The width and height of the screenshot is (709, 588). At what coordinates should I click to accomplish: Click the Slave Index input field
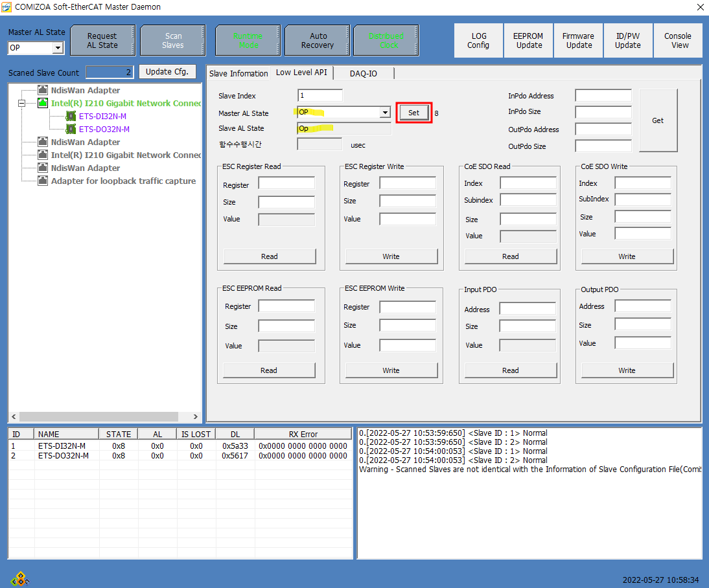[320, 96]
